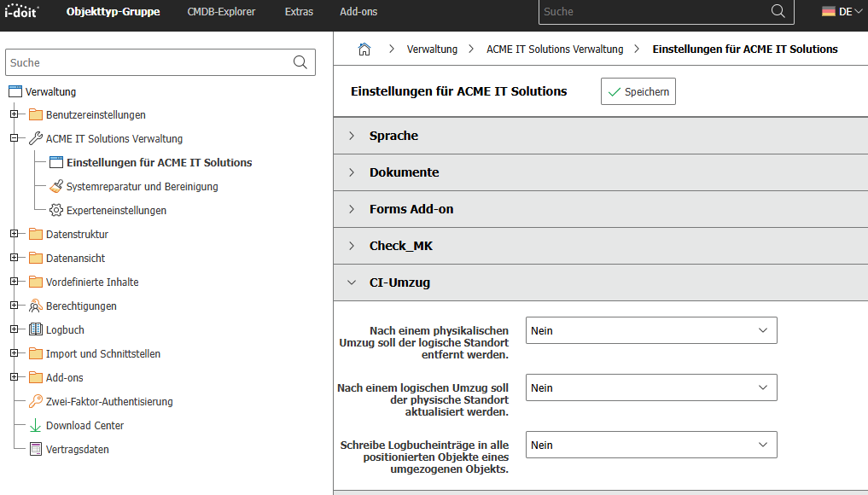The width and height of the screenshot is (868, 495).
Task: Click the Datenstruktur folder icon
Action: click(x=36, y=234)
